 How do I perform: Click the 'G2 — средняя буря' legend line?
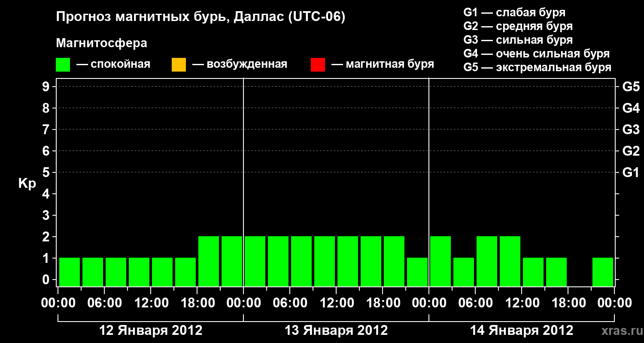coord(518,26)
